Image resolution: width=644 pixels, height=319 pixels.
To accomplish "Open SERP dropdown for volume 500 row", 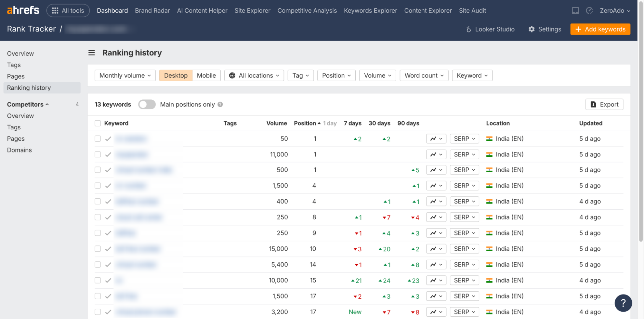I will tap(464, 170).
